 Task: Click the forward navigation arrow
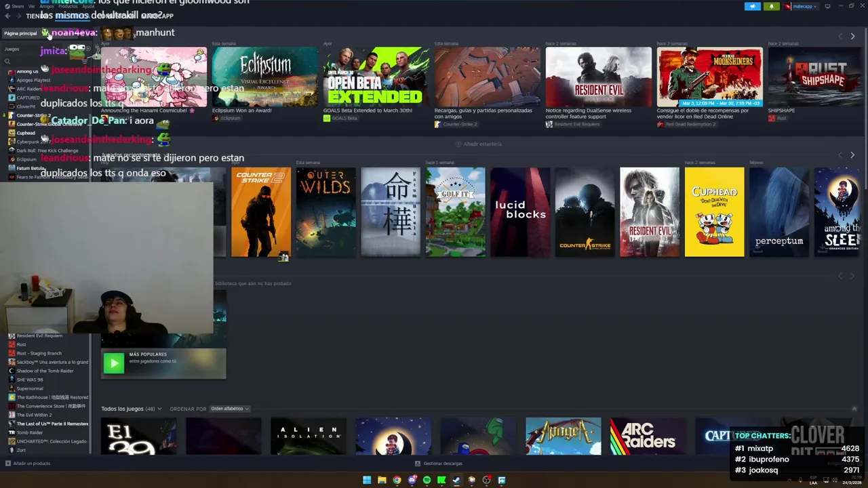[18, 16]
